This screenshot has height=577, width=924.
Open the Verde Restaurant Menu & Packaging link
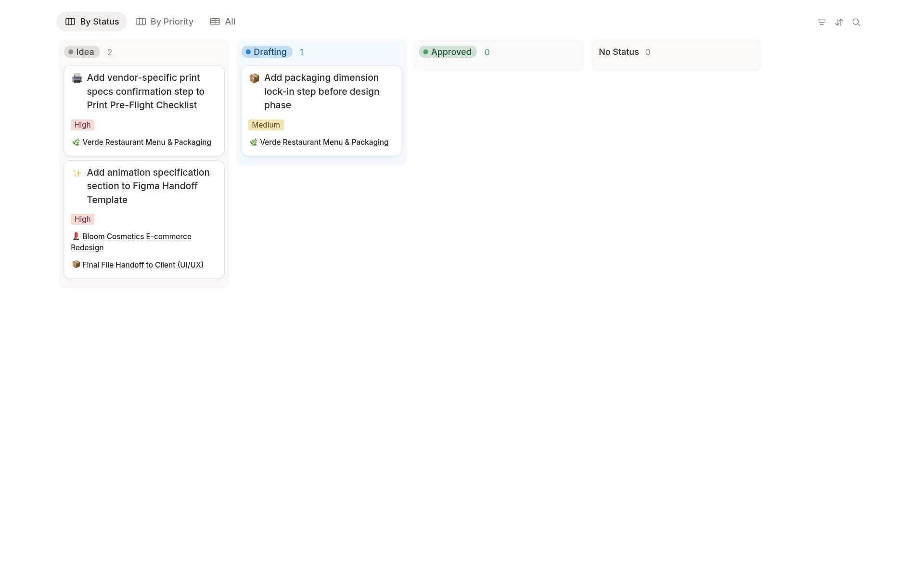tap(146, 142)
